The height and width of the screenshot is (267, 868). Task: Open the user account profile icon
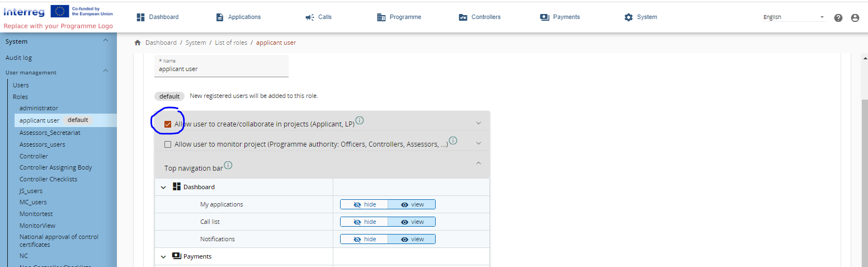(x=855, y=17)
